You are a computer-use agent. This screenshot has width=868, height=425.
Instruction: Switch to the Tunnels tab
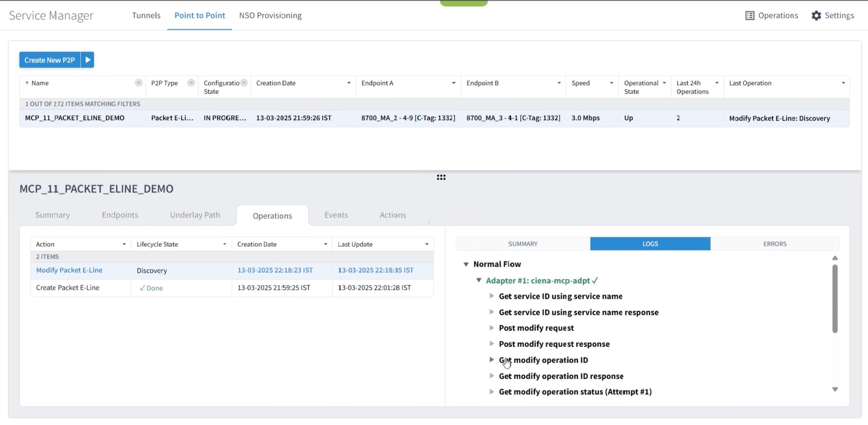tap(146, 16)
